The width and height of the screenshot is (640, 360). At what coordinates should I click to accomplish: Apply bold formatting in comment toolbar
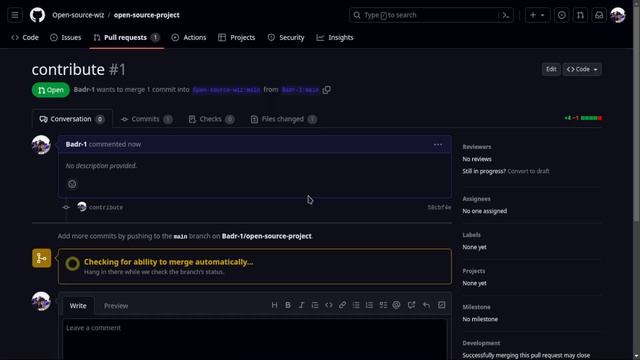pos(288,305)
